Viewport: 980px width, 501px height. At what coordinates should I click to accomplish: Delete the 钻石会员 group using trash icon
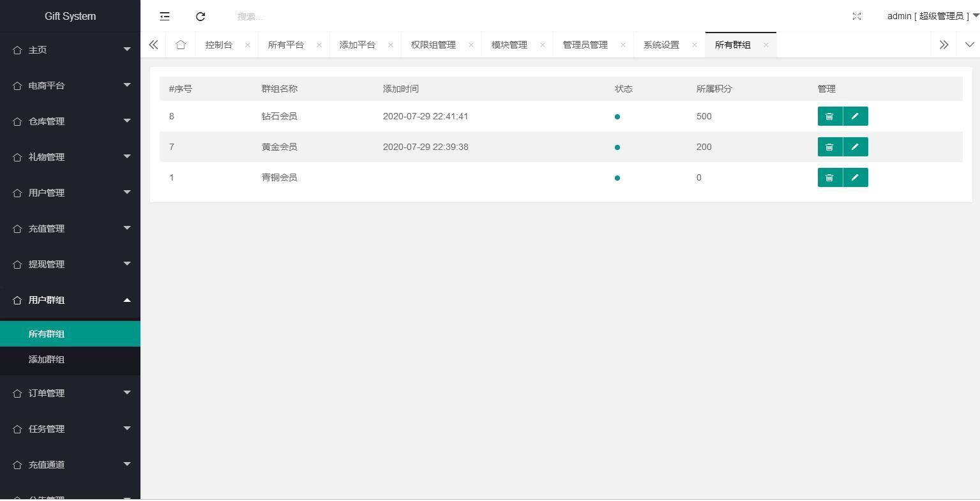[830, 116]
